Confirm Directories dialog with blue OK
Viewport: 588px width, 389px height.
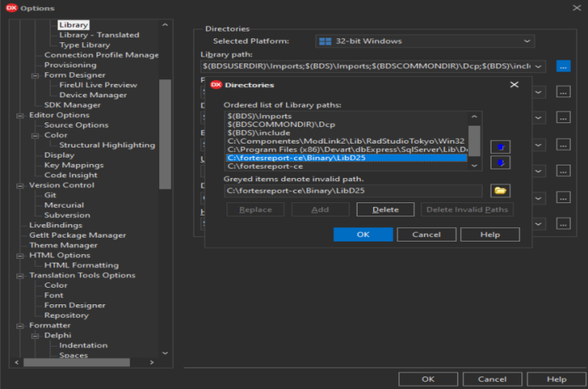[x=363, y=234]
